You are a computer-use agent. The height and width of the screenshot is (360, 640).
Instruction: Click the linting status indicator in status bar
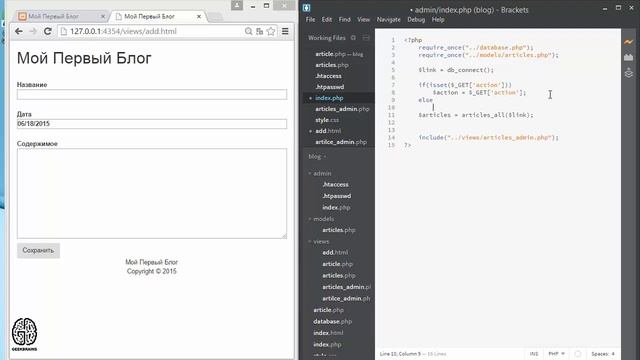tap(578, 353)
